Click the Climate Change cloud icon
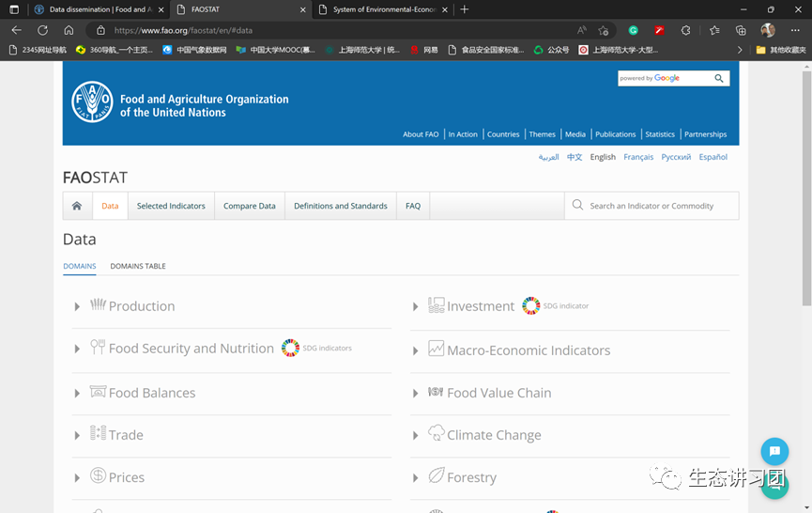 pos(436,433)
